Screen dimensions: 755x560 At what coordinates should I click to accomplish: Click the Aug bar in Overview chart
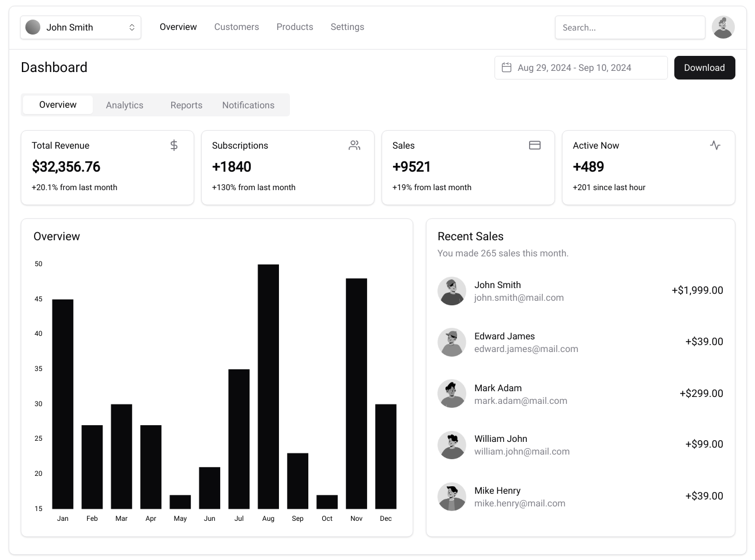point(268,387)
